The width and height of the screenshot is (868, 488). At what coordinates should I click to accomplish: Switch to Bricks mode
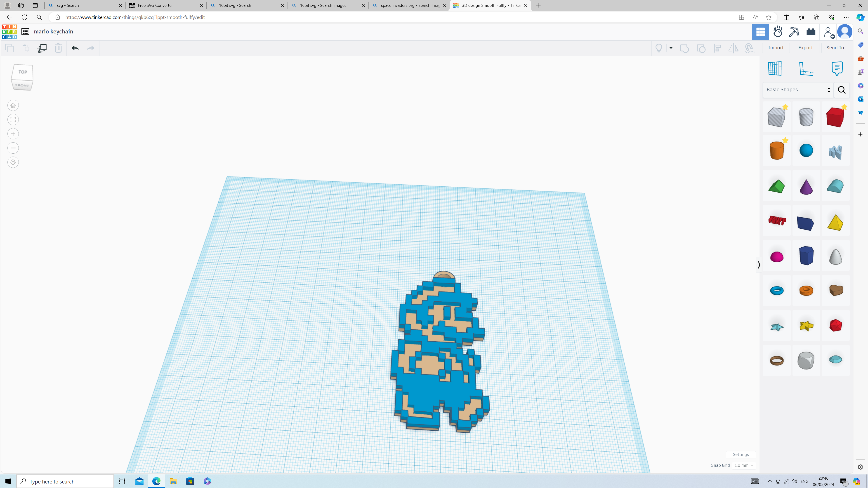[x=811, y=32]
